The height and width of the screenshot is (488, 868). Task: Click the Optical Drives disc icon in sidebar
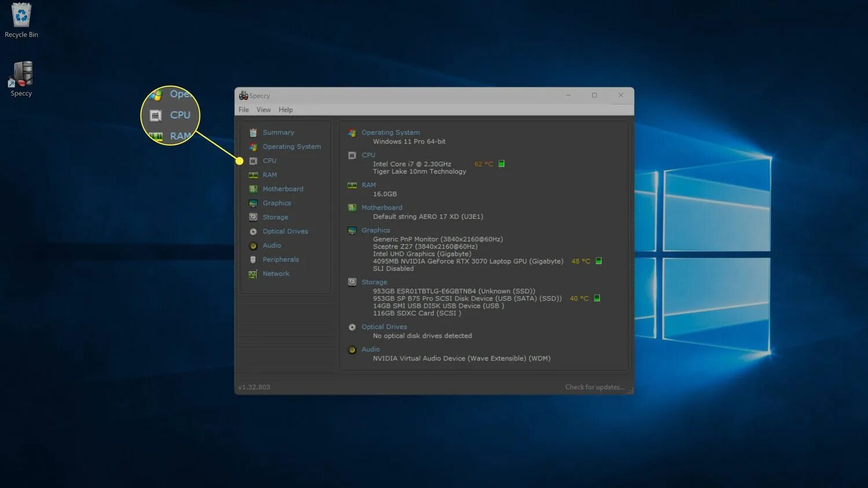(x=253, y=231)
